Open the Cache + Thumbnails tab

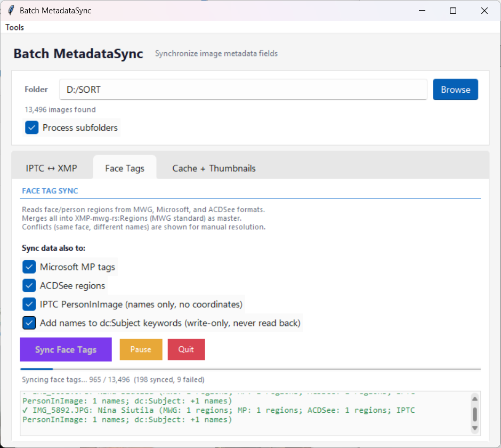pyautogui.click(x=213, y=168)
